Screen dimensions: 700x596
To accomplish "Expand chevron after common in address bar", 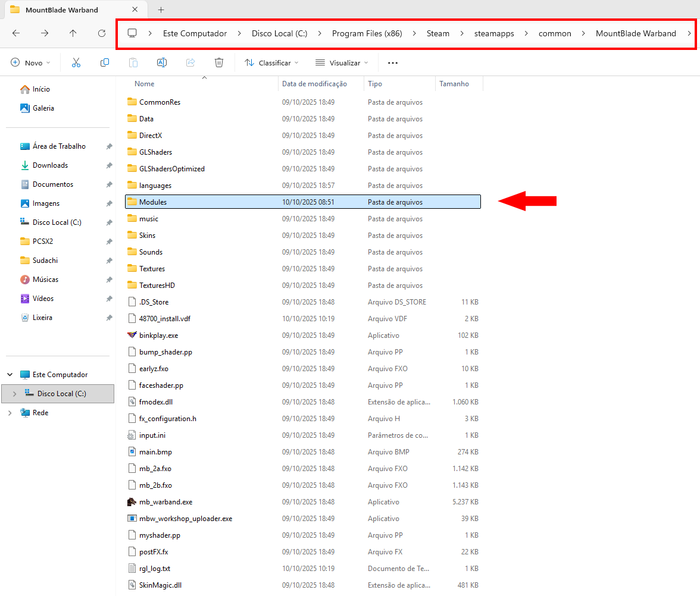I will point(583,33).
